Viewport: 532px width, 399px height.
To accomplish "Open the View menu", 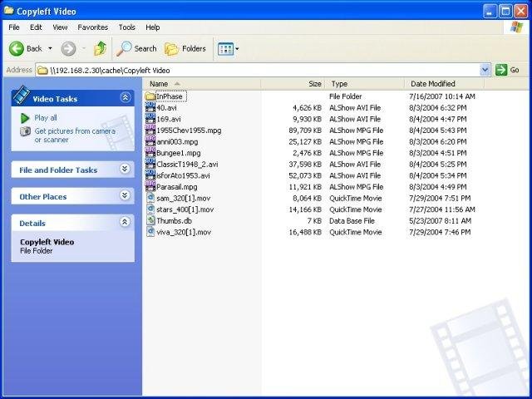I will 60,27.
